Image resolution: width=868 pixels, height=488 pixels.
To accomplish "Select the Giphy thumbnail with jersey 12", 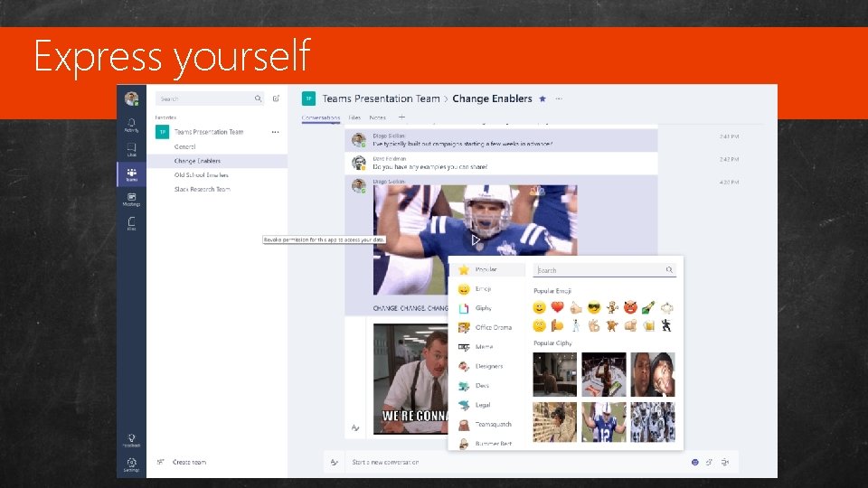I will point(604,422).
